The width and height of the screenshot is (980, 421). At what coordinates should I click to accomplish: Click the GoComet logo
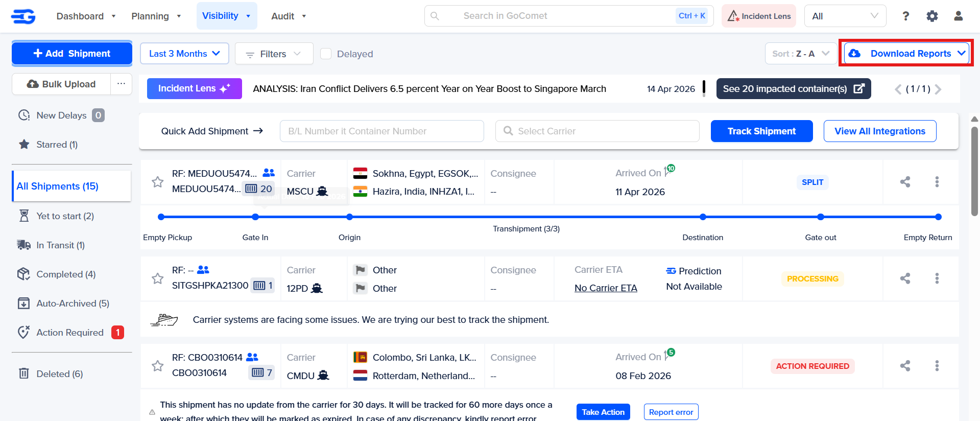pos(23,16)
